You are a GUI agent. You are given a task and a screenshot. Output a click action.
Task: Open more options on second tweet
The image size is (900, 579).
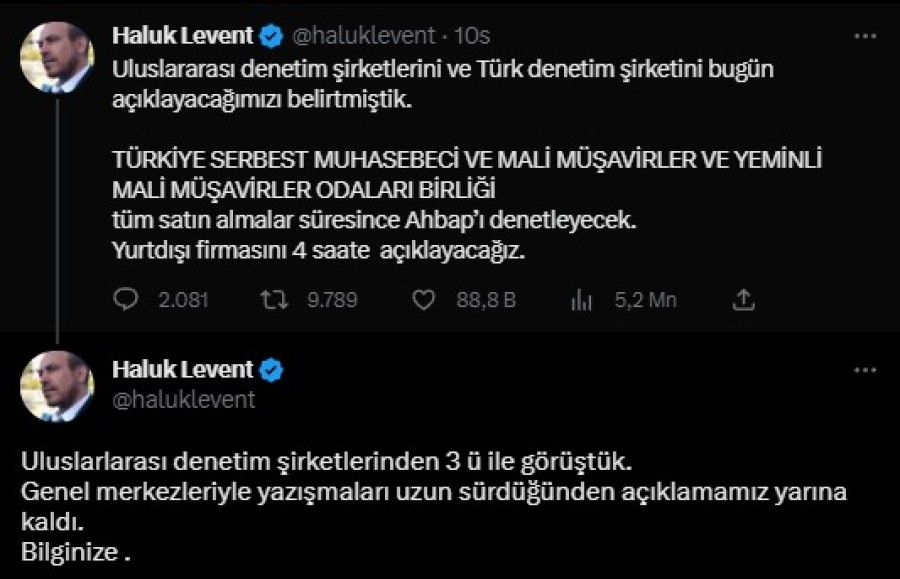click(865, 370)
